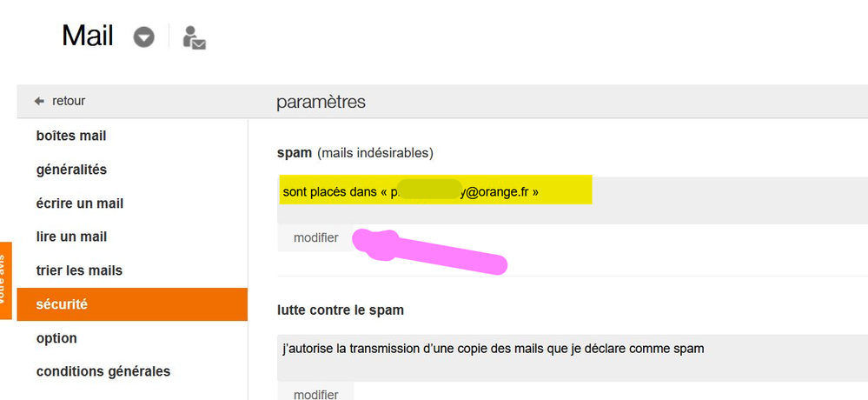
Task: Click modifier under lutte contre le spam
Action: coord(316,394)
